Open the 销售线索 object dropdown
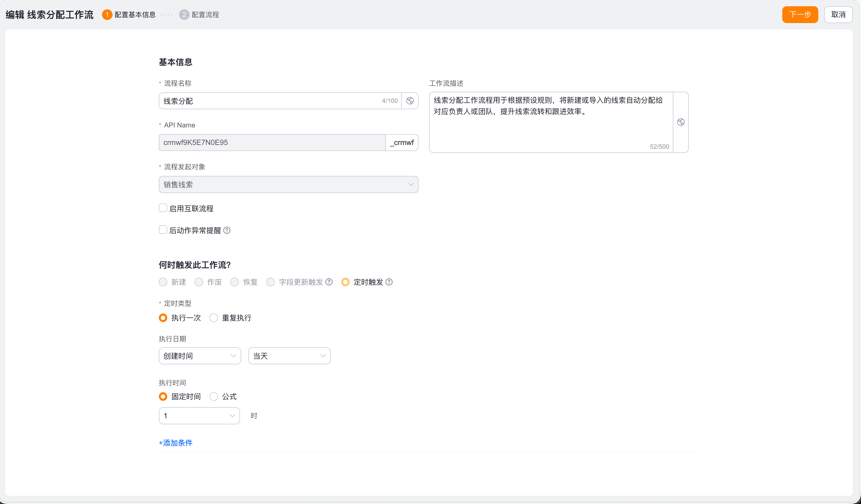 tap(288, 185)
